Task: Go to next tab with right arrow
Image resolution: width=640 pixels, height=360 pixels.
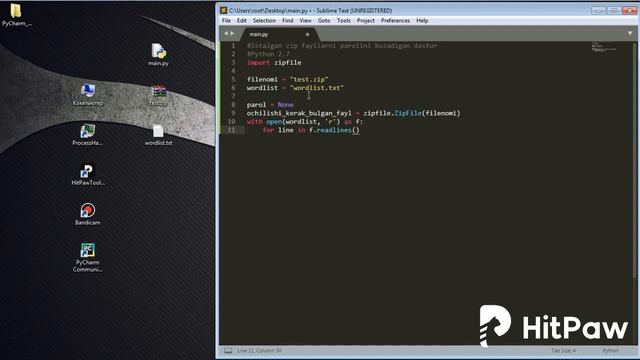Action: click(x=232, y=33)
